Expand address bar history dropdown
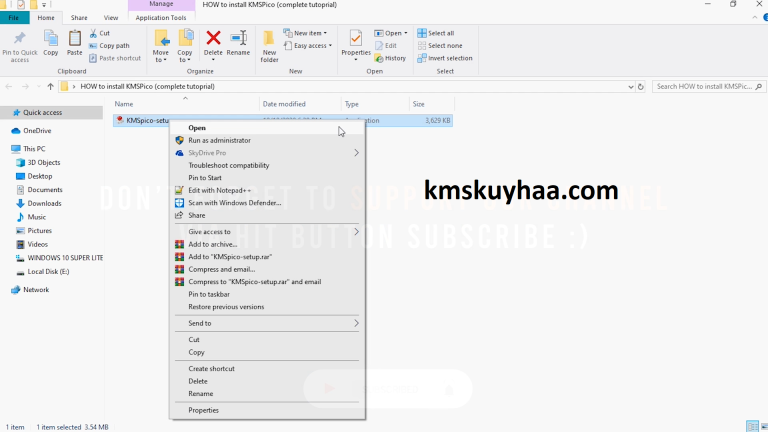768x432 pixels. pyautogui.click(x=630, y=87)
